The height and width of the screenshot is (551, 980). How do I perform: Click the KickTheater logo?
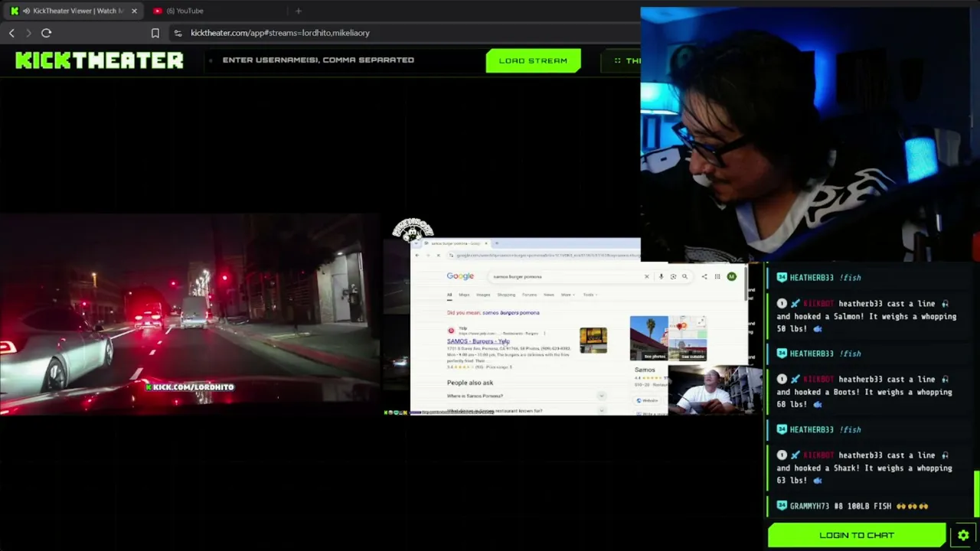tap(100, 60)
